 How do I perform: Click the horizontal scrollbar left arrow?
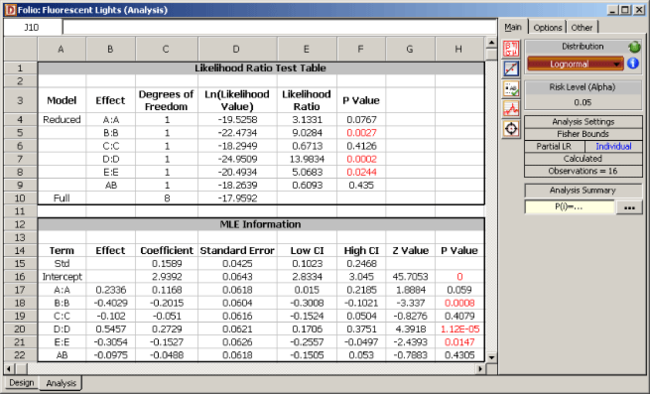pos(10,368)
